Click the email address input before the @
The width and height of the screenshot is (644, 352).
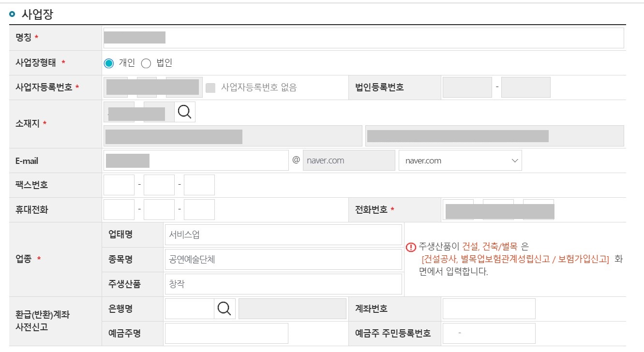pyautogui.click(x=194, y=160)
